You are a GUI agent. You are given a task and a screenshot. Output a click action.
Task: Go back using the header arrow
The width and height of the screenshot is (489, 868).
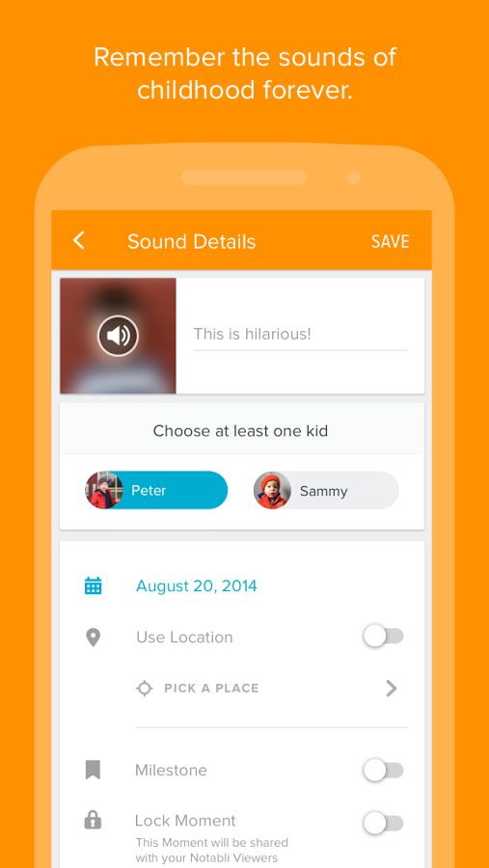(x=79, y=241)
